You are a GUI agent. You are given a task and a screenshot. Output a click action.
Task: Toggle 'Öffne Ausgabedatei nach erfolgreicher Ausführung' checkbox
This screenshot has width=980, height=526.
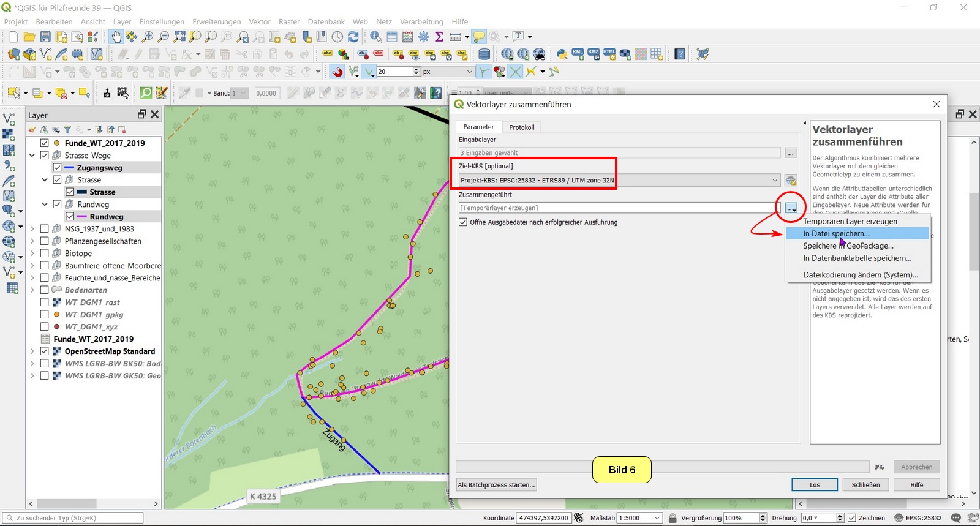coord(463,222)
